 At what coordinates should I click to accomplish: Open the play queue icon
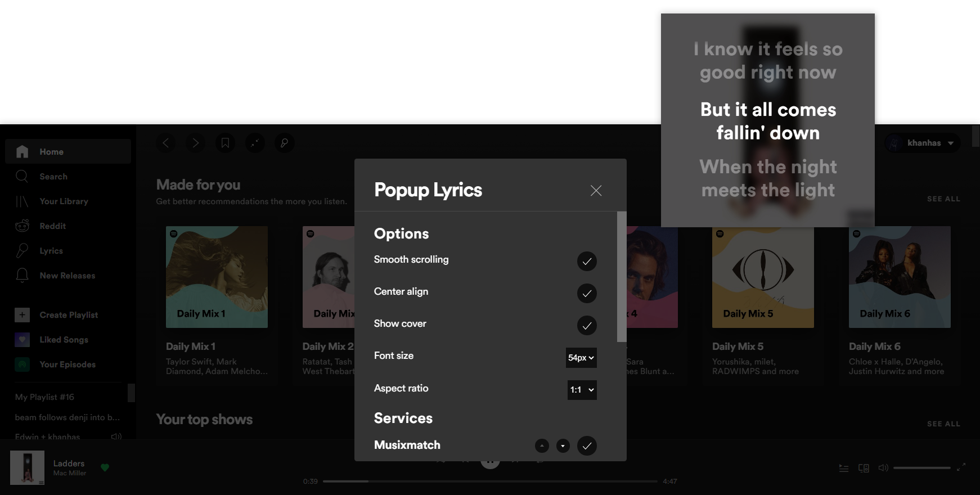843,467
